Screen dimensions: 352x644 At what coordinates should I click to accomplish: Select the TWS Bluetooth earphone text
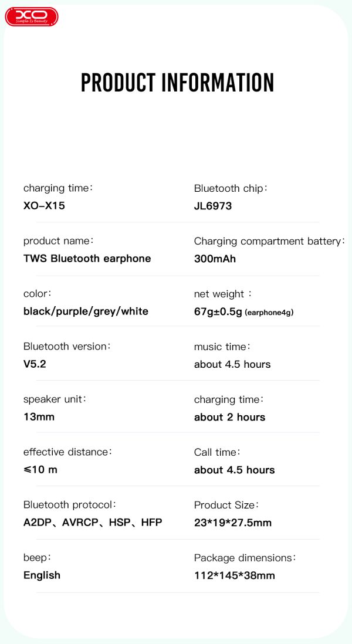[x=87, y=259]
